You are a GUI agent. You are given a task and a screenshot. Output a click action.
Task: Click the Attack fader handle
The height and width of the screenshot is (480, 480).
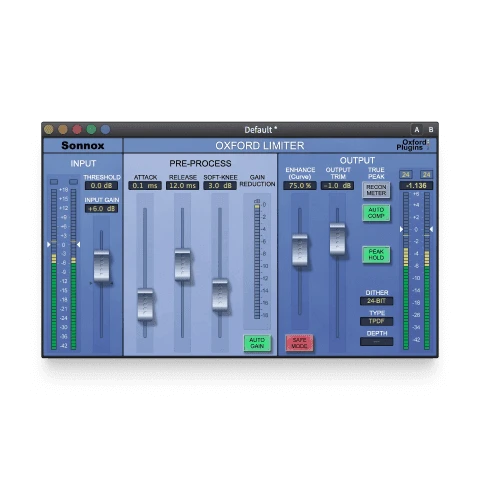[x=145, y=305]
